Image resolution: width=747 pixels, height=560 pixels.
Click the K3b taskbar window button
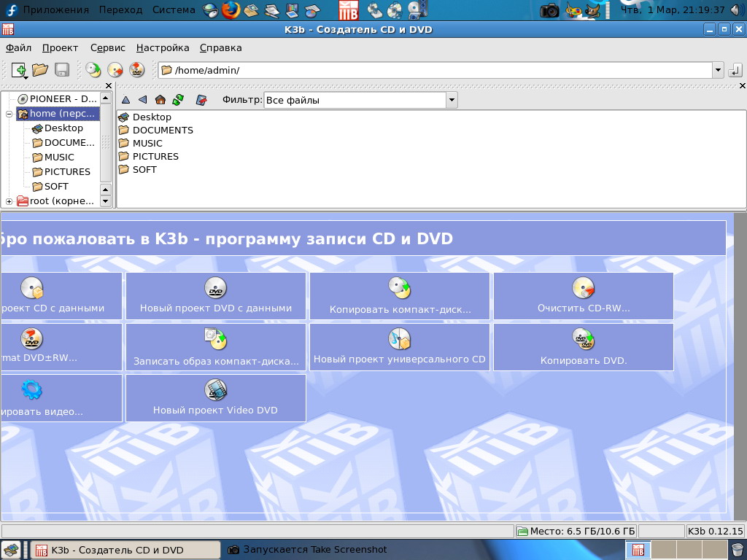[125, 550]
